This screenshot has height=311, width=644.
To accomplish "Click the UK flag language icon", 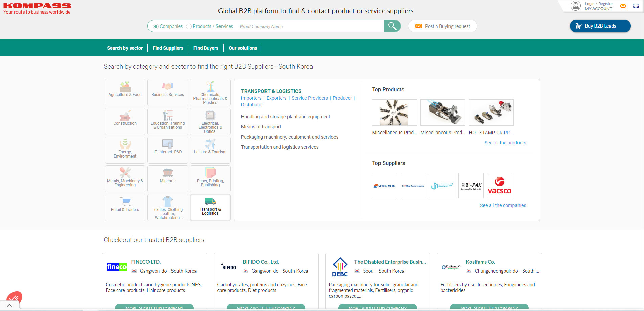I will tap(636, 6).
